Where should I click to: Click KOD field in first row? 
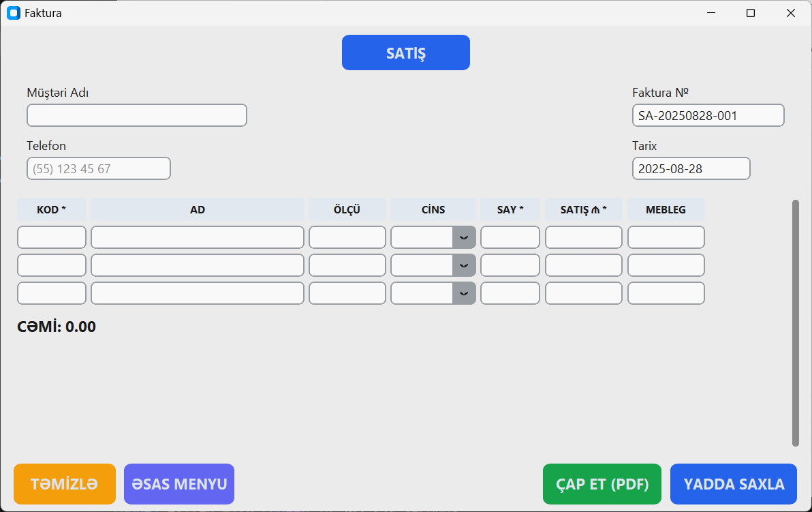click(x=52, y=237)
